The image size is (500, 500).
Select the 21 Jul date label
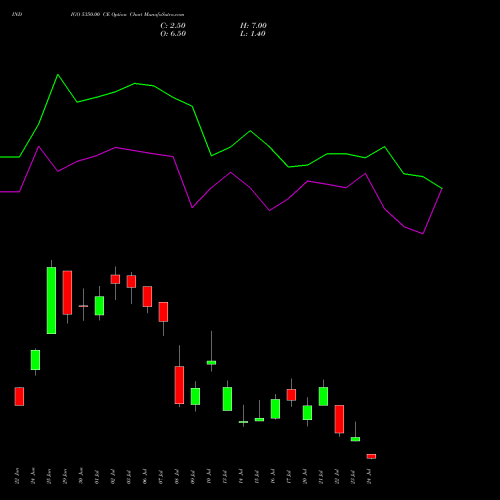[321, 476]
